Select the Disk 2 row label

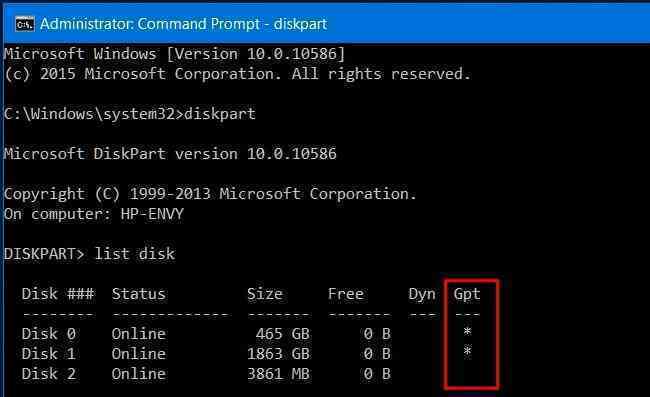point(49,373)
